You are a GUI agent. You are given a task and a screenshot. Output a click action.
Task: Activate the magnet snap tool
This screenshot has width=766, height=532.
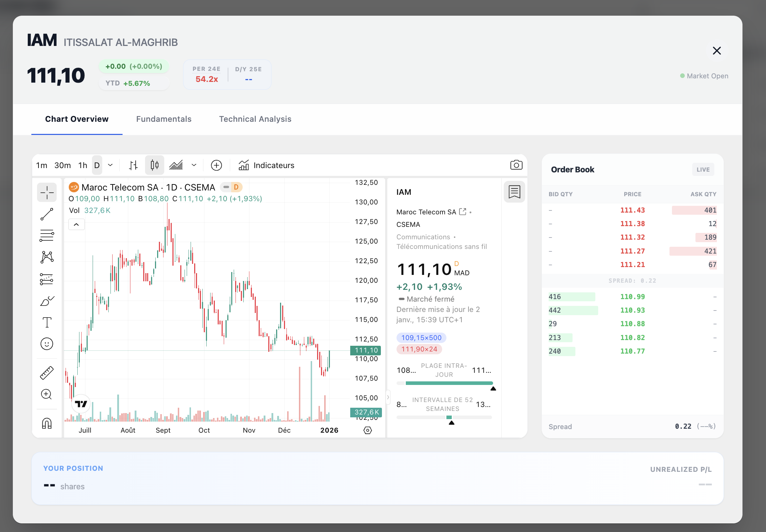(47, 423)
